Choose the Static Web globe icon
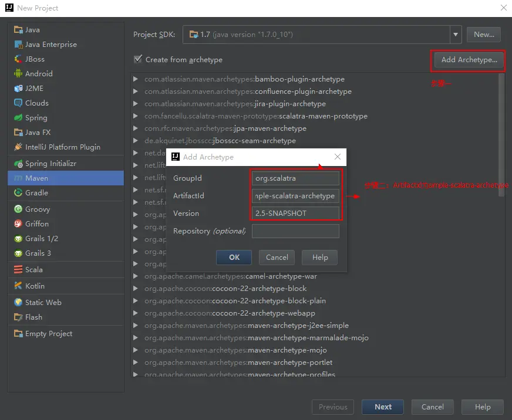Image resolution: width=512 pixels, height=420 pixels. click(x=18, y=303)
